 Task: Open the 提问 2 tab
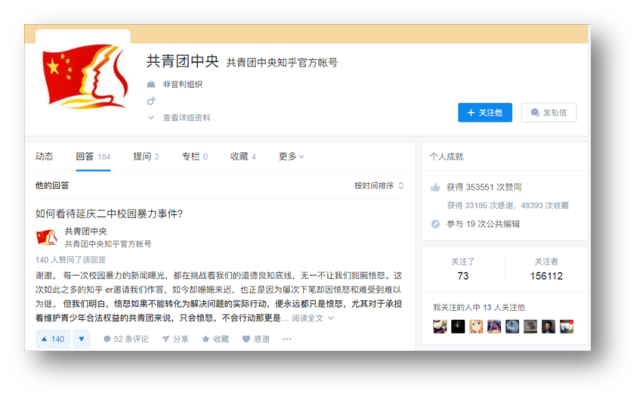click(146, 156)
